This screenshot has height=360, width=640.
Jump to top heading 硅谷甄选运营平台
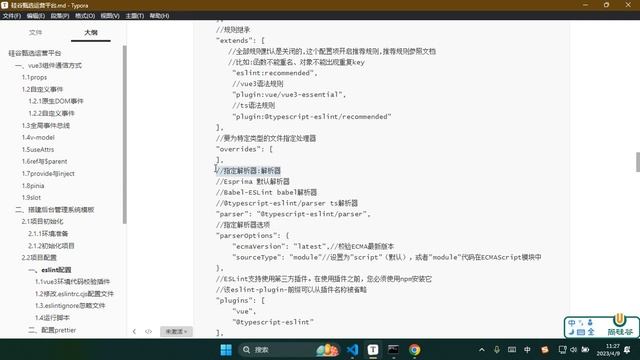point(35,53)
